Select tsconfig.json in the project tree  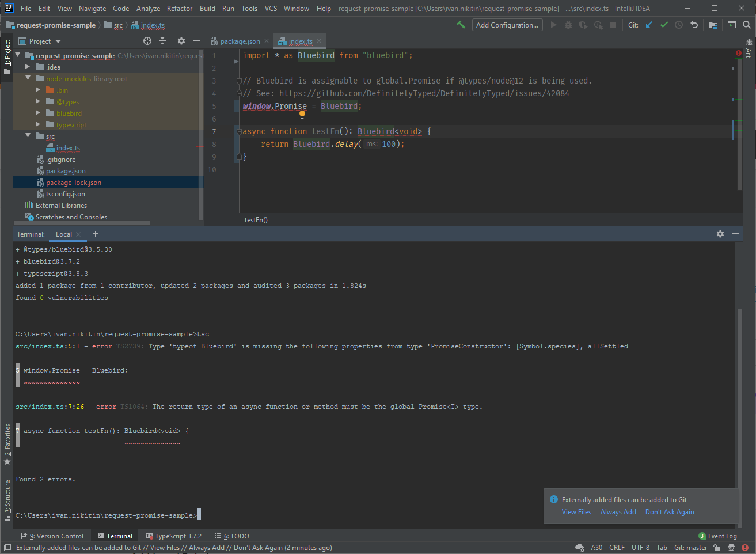65,194
